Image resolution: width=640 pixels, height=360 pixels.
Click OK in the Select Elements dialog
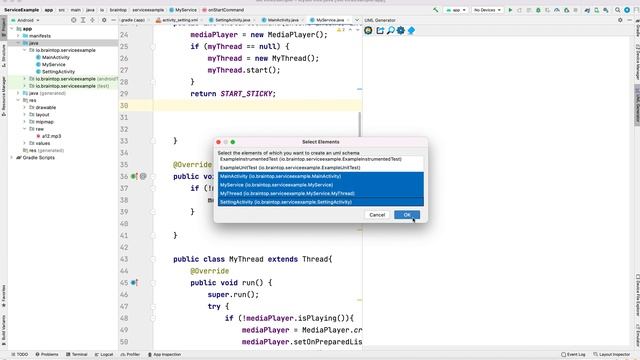[407, 215]
